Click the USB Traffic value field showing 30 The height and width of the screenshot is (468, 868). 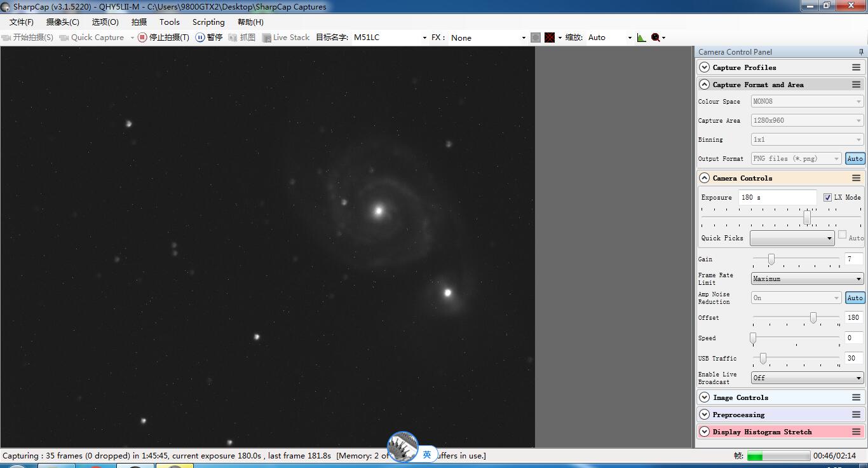pos(853,358)
